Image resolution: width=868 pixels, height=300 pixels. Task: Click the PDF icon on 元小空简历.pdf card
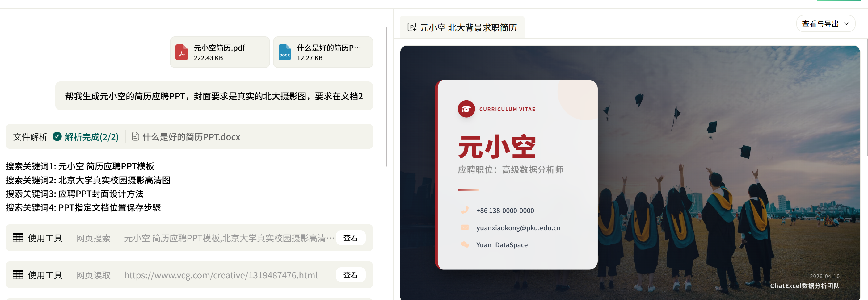pos(182,52)
